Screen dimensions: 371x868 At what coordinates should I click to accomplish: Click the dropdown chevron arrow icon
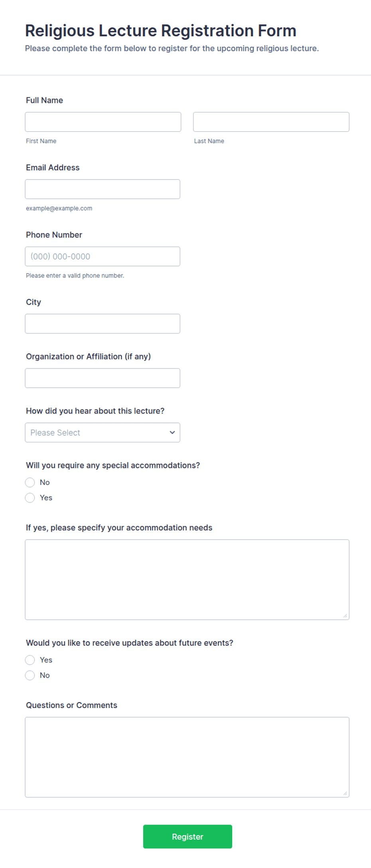pyautogui.click(x=172, y=432)
